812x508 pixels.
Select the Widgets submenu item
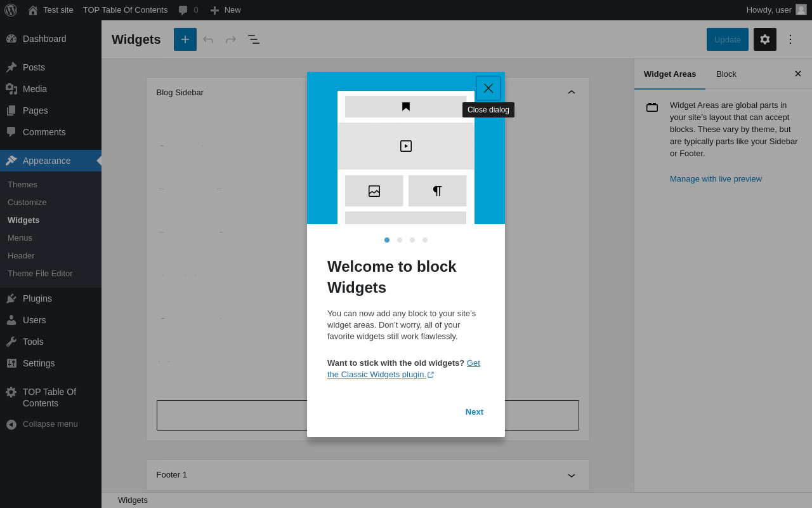[x=23, y=220]
